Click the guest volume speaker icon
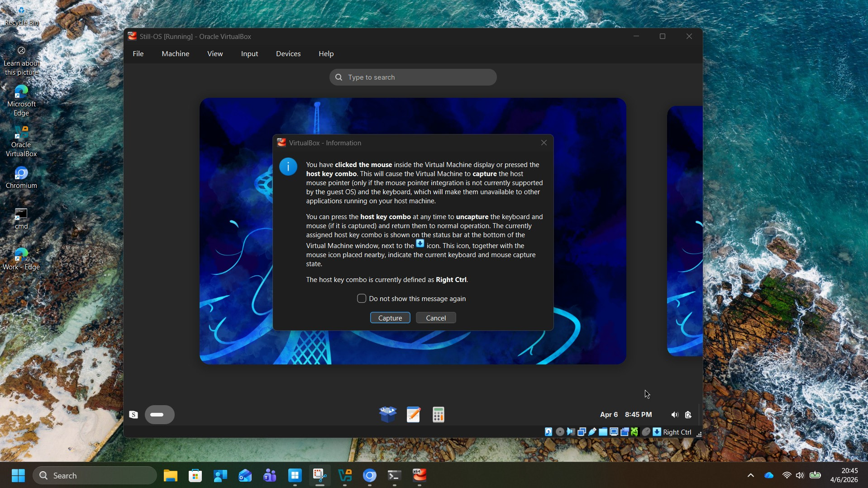The width and height of the screenshot is (868, 488). coord(674,415)
